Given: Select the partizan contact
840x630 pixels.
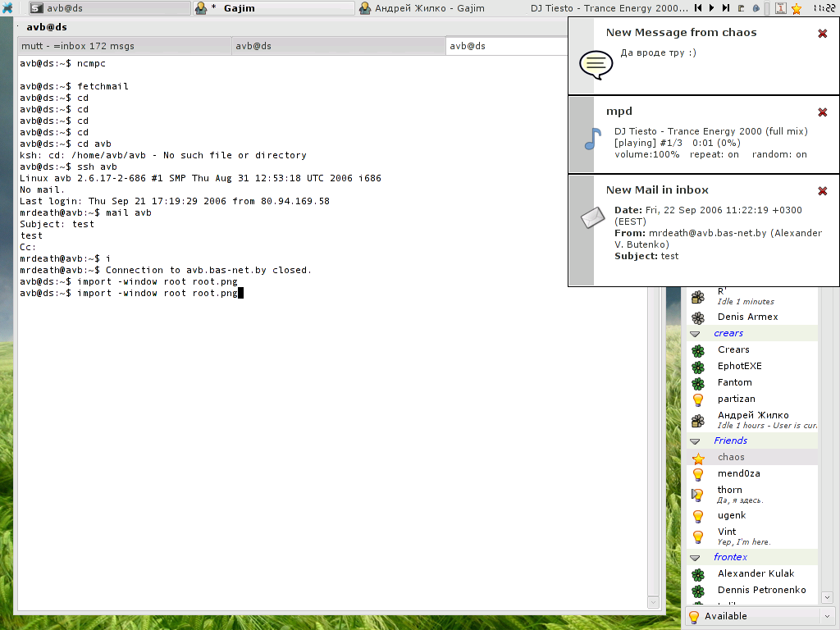Looking at the screenshot, I should (736, 399).
